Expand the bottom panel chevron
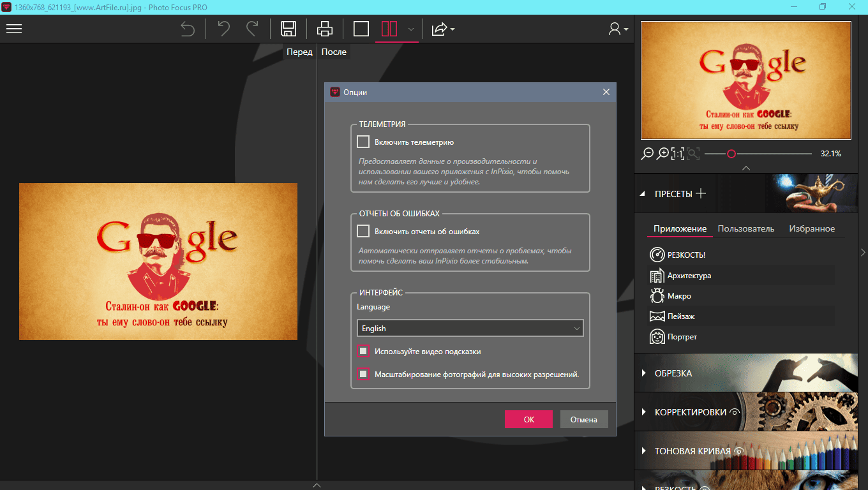This screenshot has height=490, width=868. [317, 485]
